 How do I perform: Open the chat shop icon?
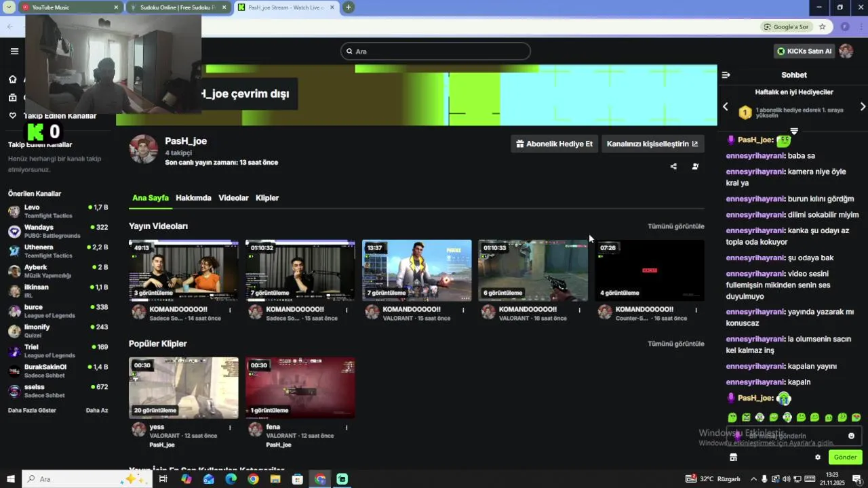click(733, 457)
